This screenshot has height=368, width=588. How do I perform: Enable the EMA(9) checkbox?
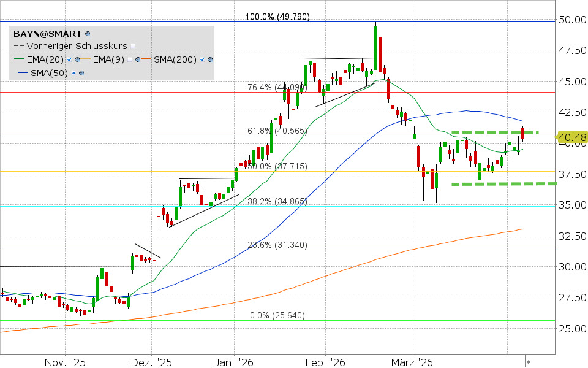coord(131,59)
